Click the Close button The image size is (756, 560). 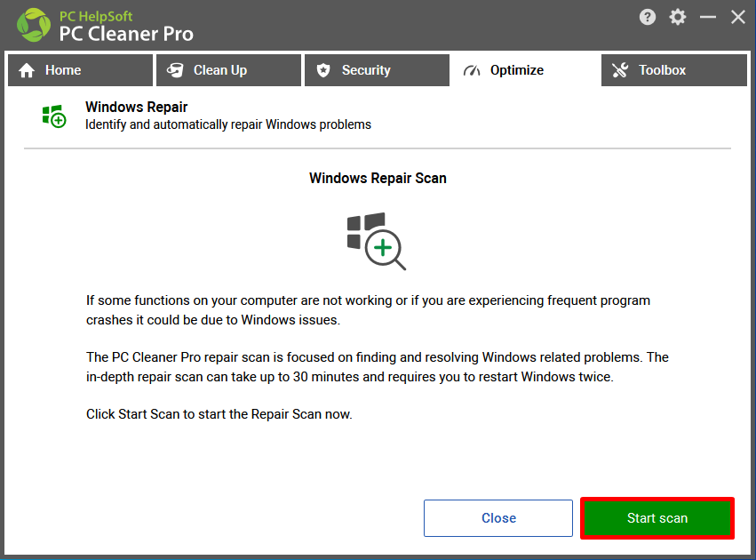click(498, 518)
